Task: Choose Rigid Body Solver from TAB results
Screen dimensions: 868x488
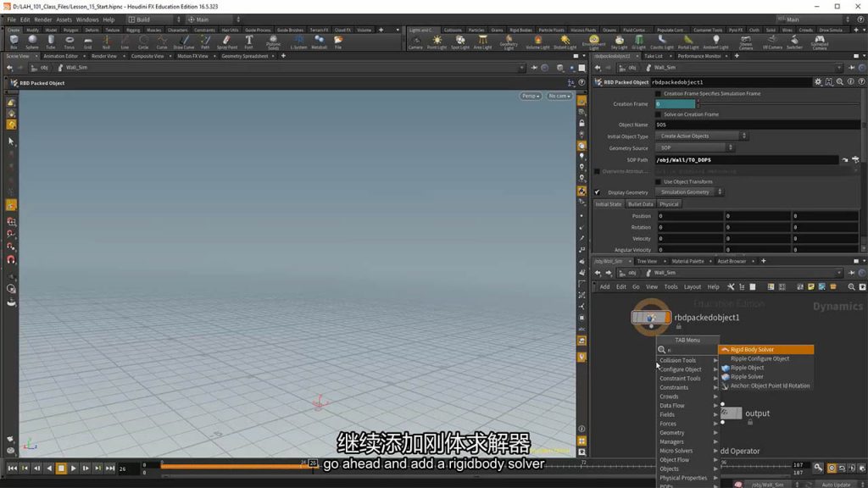Action: point(766,350)
